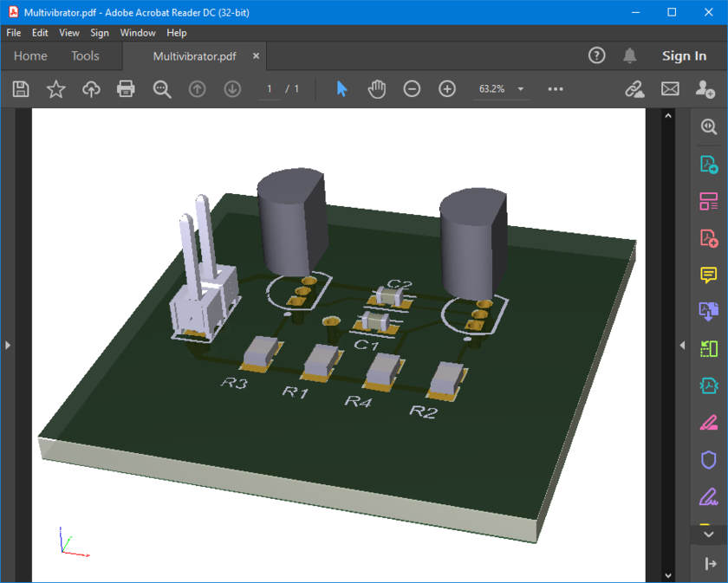Open the Protect tool shield
Screen dimensions: 728x583
[709, 460]
